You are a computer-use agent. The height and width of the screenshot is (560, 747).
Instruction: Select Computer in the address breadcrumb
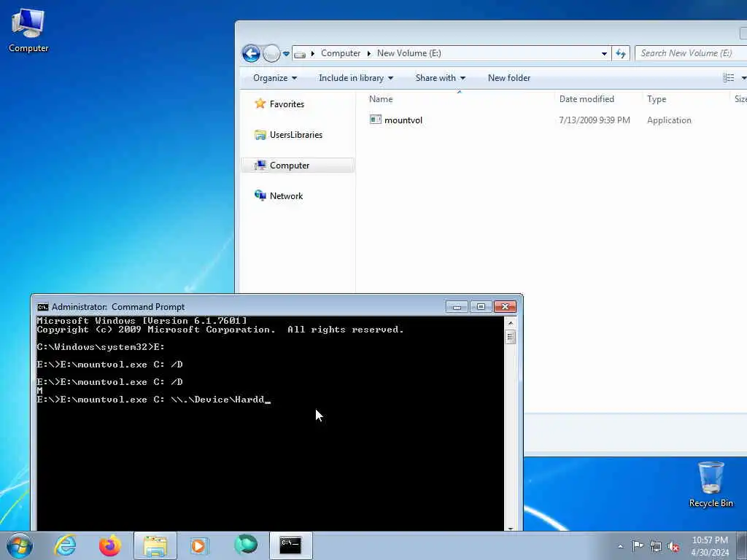(340, 53)
